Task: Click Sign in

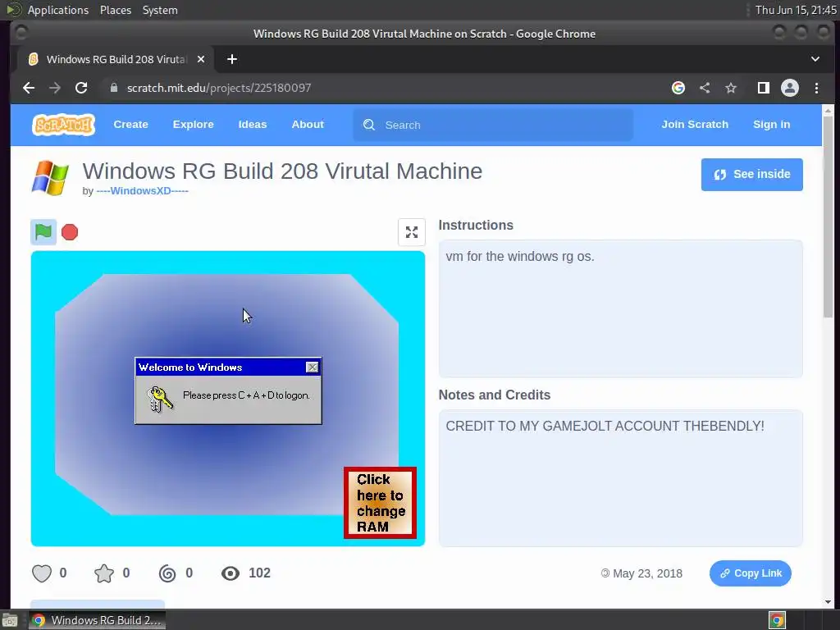Action: pyautogui.click(x=771, y=125)
